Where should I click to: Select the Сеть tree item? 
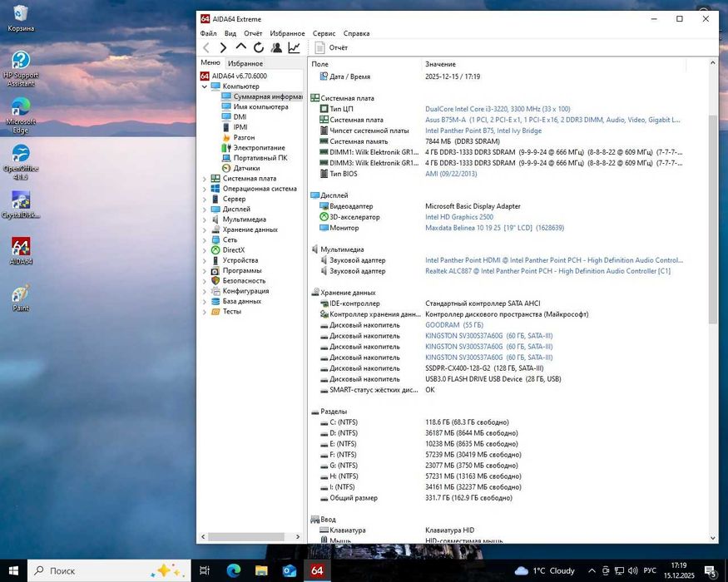tap(230, 239)
